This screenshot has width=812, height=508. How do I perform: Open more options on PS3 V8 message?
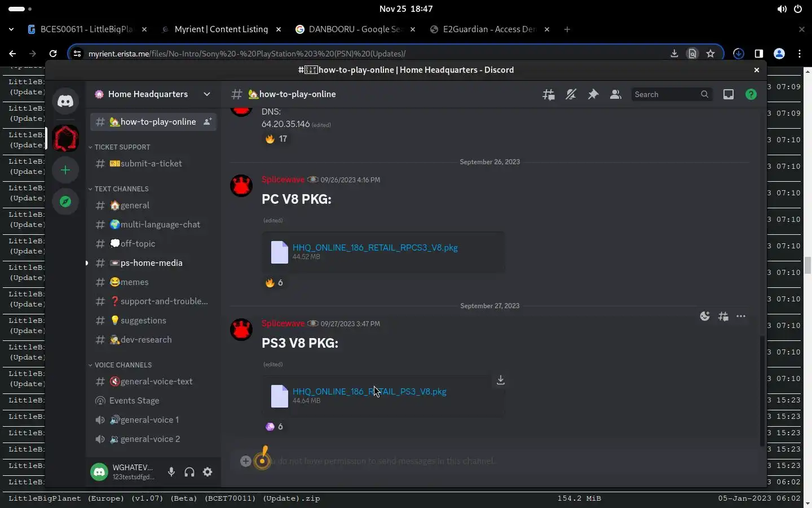click(741, 317)
